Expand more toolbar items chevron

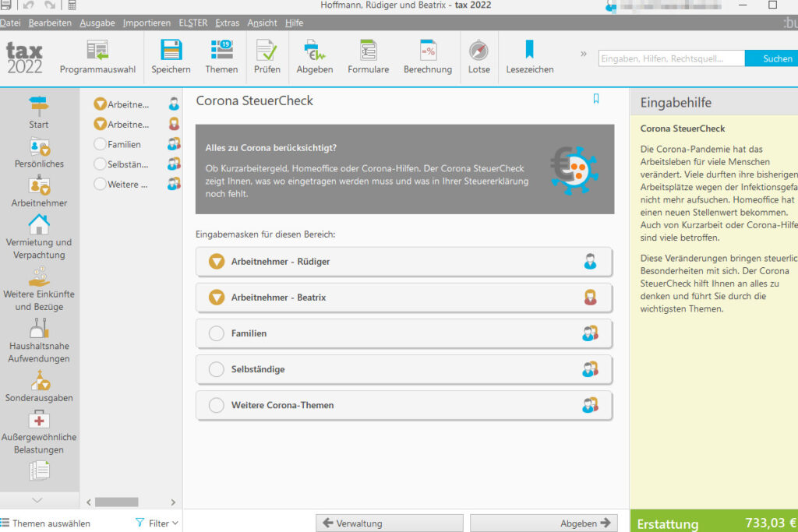coord(583,54)
